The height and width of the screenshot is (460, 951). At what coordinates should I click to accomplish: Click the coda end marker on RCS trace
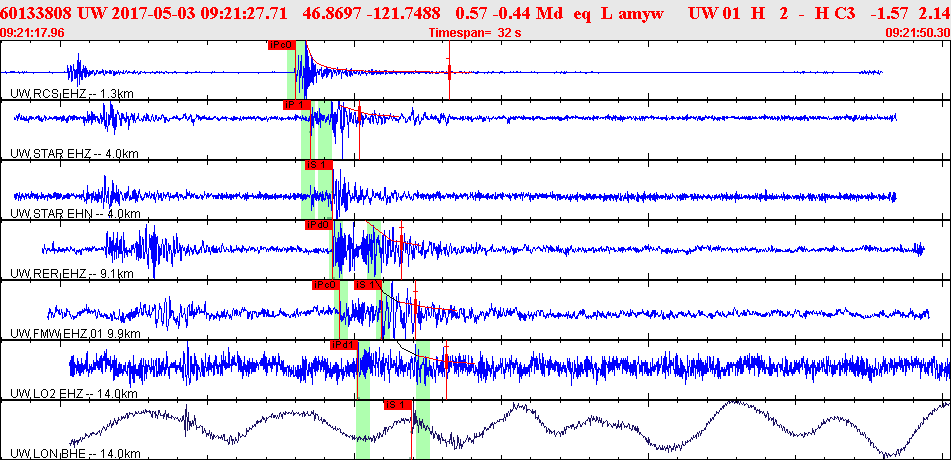pos(449,70)
